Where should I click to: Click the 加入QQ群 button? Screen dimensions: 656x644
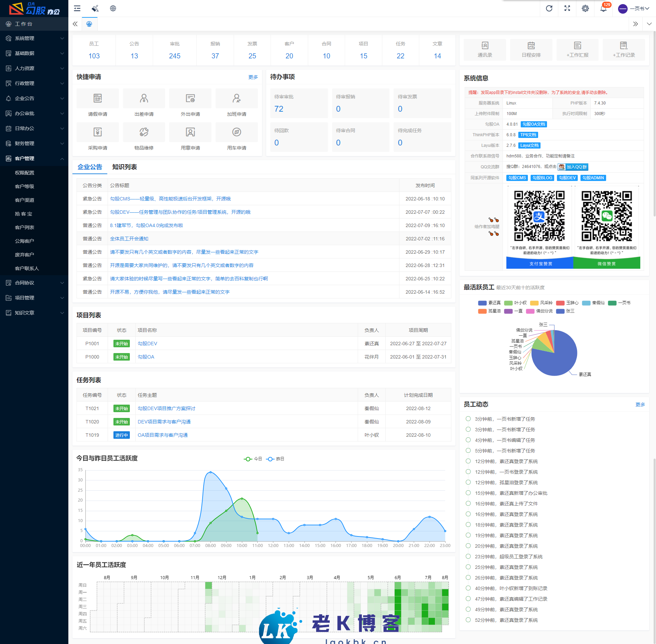pos(573,167)
